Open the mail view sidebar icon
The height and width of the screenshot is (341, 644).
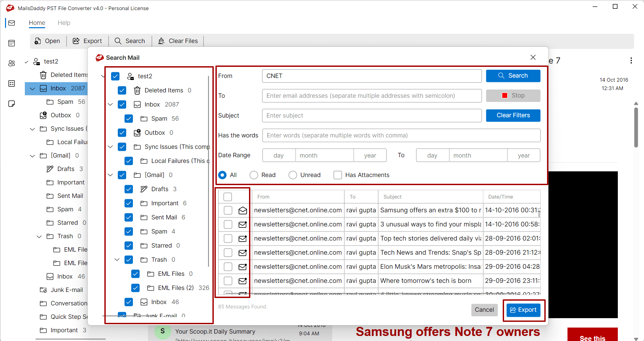[x=12, y=23]
